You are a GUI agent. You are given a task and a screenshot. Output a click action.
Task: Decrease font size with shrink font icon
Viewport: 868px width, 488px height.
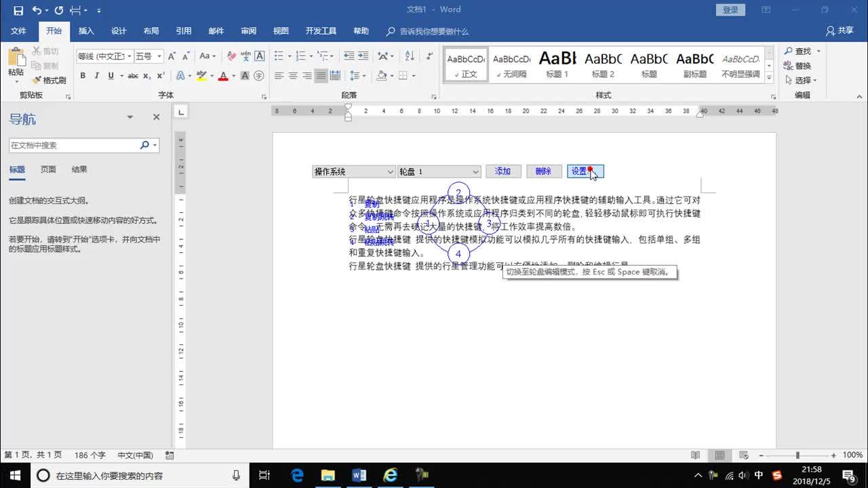pos(186,56)
